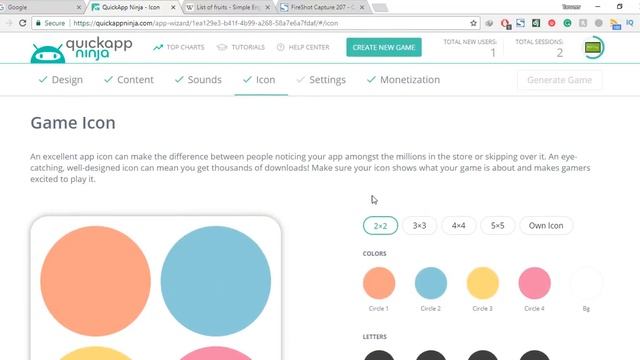Click the Opera-style red O extension icon
640x360 pixels.
505,24
